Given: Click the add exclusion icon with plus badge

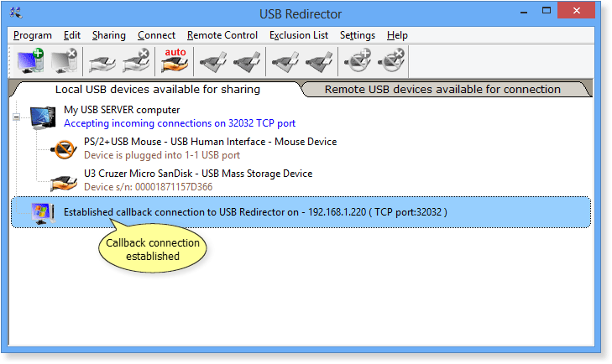Looking at the screenshot, I should point(358,61).
